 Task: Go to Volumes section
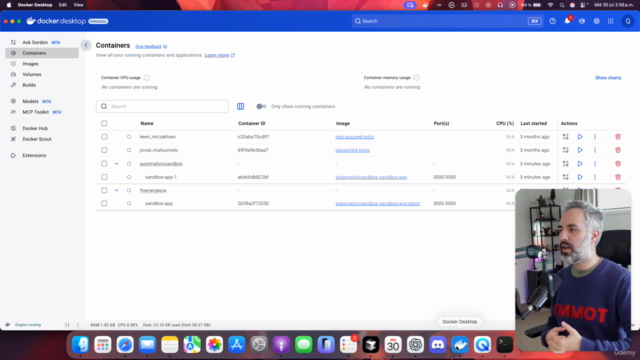pos(42,74)
